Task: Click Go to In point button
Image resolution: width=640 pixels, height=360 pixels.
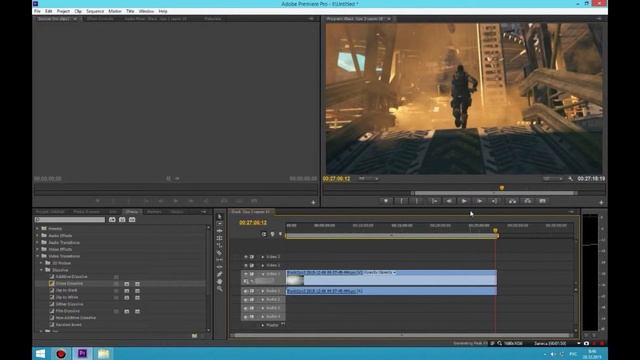Action: (x=434, y=201)
